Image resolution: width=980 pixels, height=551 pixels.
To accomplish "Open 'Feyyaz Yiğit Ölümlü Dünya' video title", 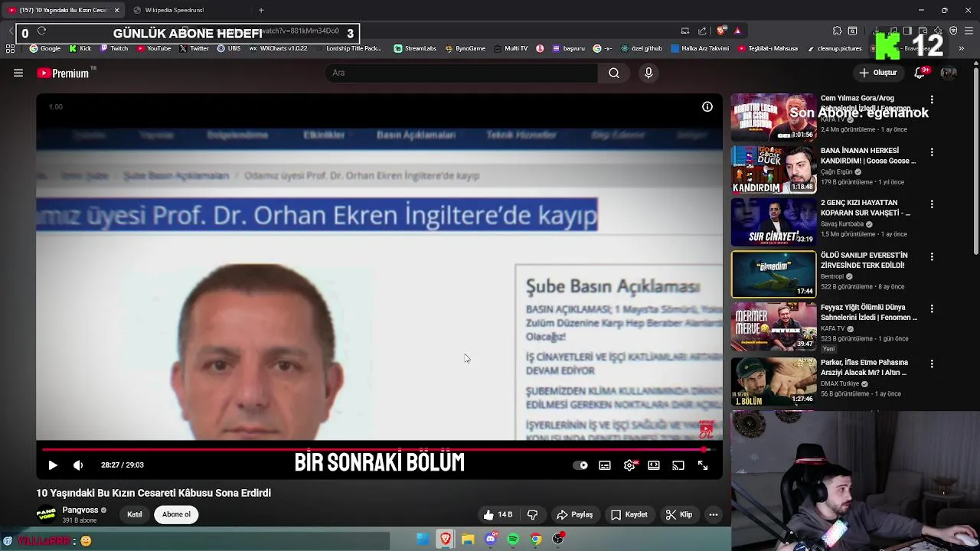I will [869, 312].
